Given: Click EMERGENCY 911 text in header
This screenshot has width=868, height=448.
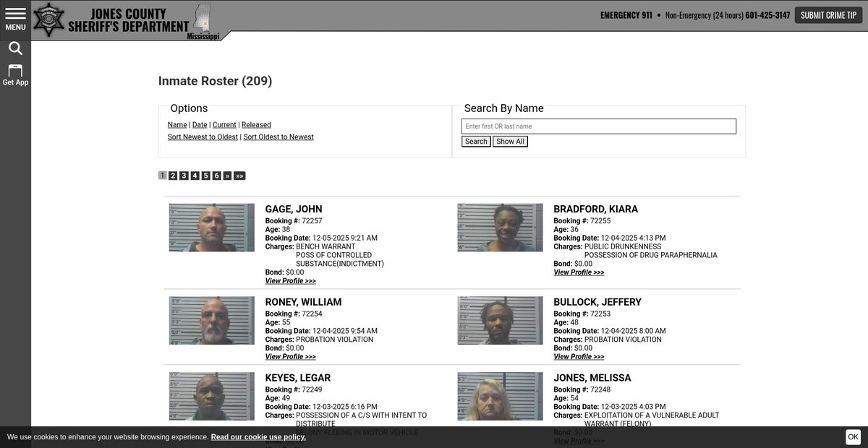Looking at the screenshot, I should [626, 15].
